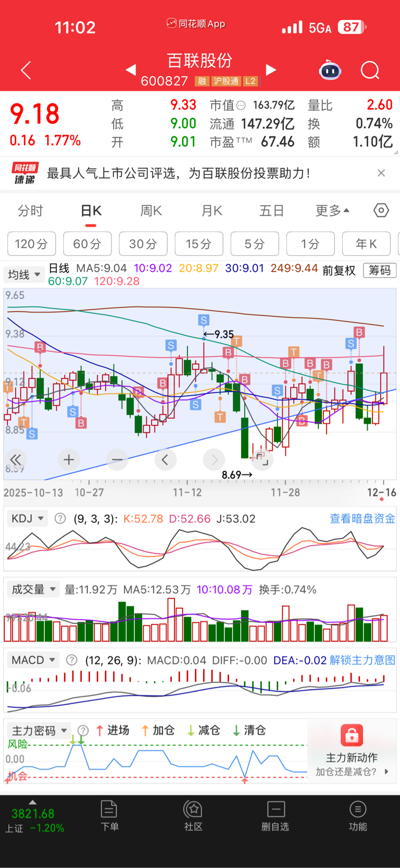
Task: Expand quote details corner triangle
Action: pos(396,153)
